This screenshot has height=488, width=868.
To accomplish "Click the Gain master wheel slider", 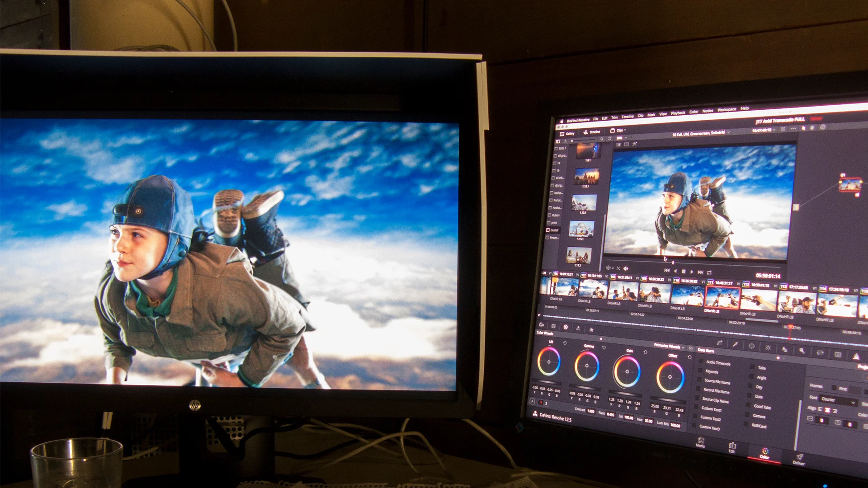I will click(x=625, y=393).
